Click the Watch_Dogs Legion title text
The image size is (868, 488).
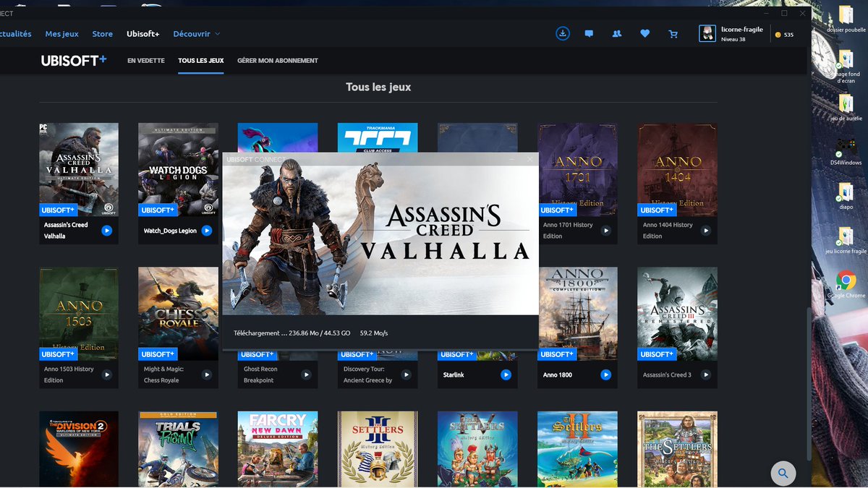170,231
